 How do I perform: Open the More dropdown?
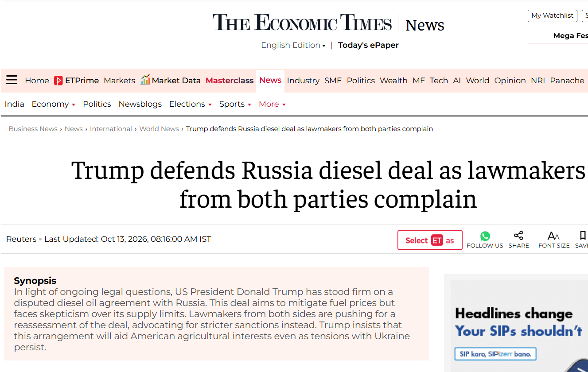(273, 104)
